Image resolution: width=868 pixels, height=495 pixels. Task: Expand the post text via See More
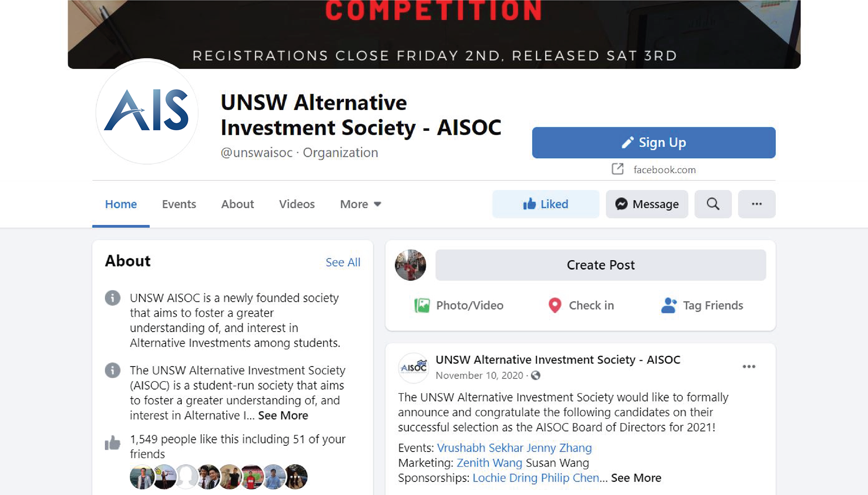click(x=636, y=478)
